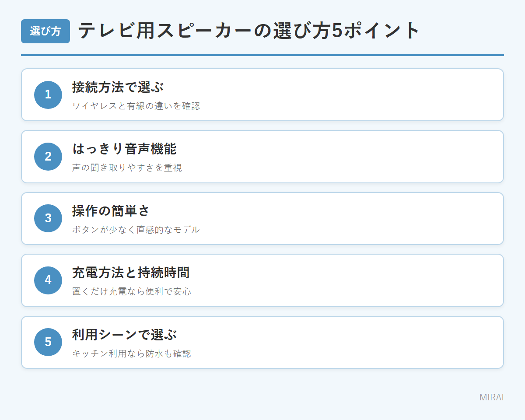Image resolution: width=525 pixels, height=420 pixels.
Task: Click the 置くだけ充電なら便利で安心 description
Action: tap(132, 291)
